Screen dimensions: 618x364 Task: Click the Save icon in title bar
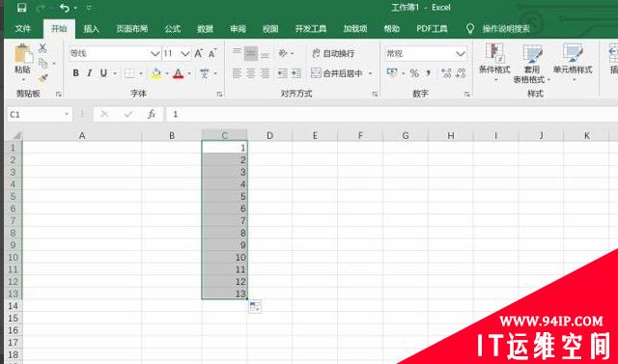click(21, 8)
